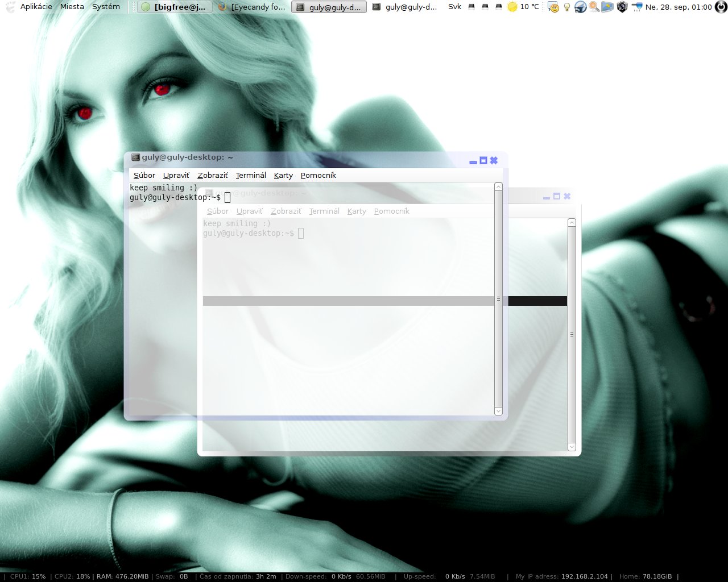Open Upraviť menu in faded rear terminal
728x582 pixels.
tap(250, 211)
